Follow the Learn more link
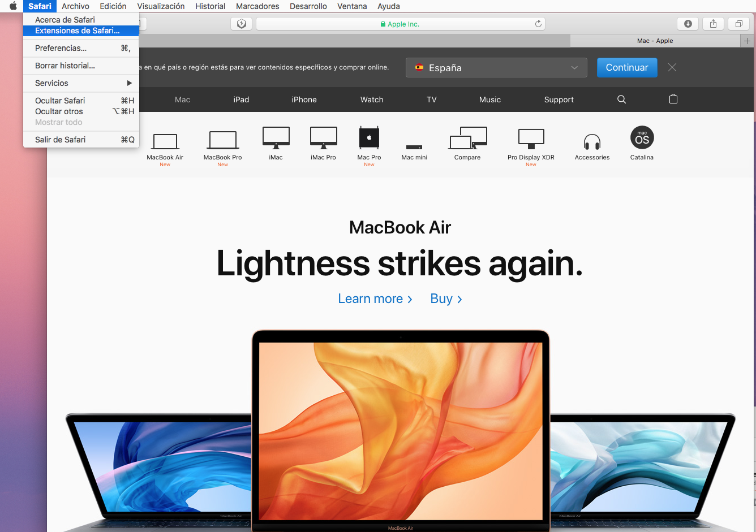The image size is (756, 532). click(x=375, y=299)
